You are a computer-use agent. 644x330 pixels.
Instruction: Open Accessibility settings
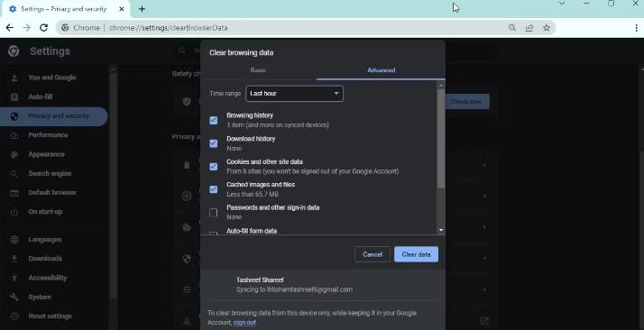coord(48,278)
